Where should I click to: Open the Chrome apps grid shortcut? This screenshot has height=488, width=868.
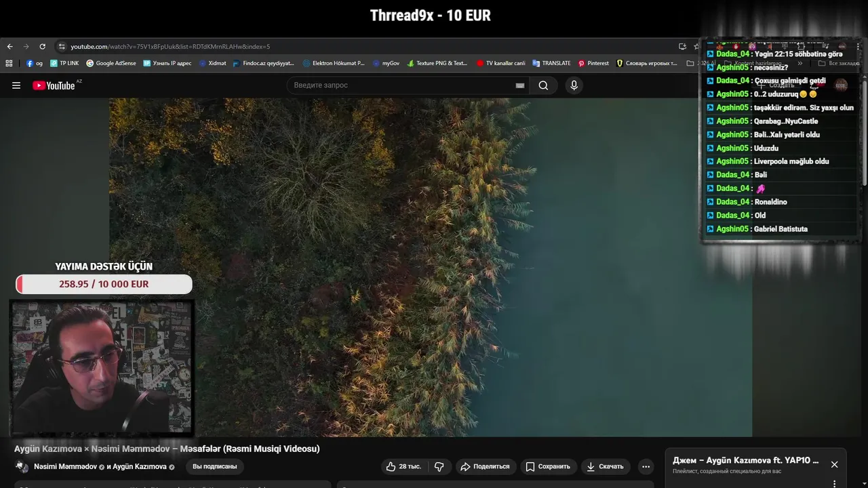point(9,63)
